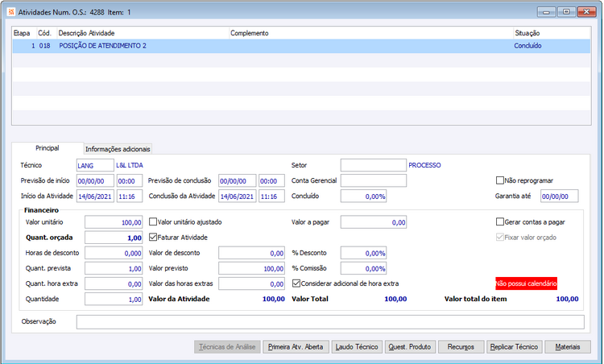Viewport: 604px width, 364px height.
Task: Click the Primeira Atv. Aberta button
Action: [x=296, y=347]
